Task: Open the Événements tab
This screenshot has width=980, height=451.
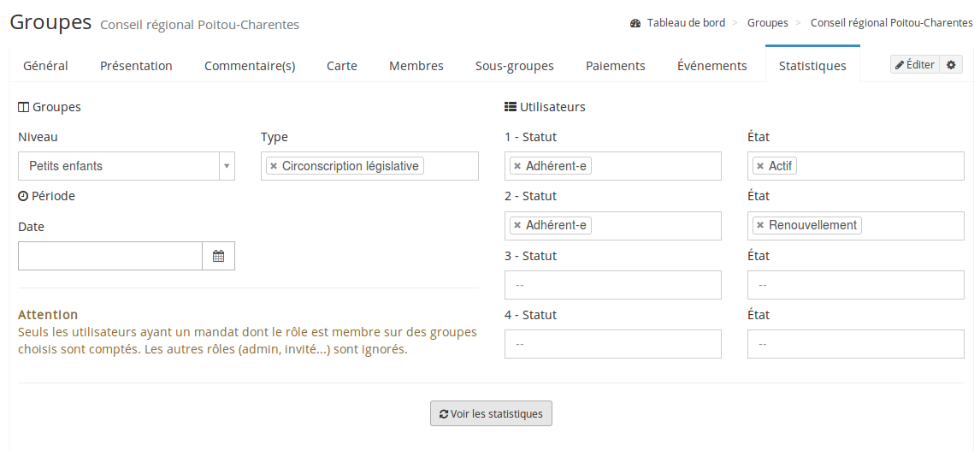Action: pyautogui.click(x=711, y=66)
